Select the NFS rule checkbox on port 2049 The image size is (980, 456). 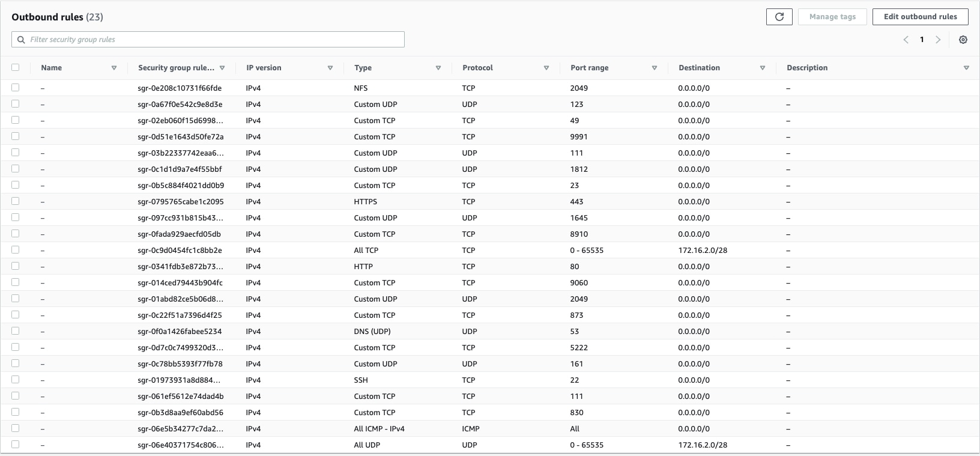click(x=16, y=88)
